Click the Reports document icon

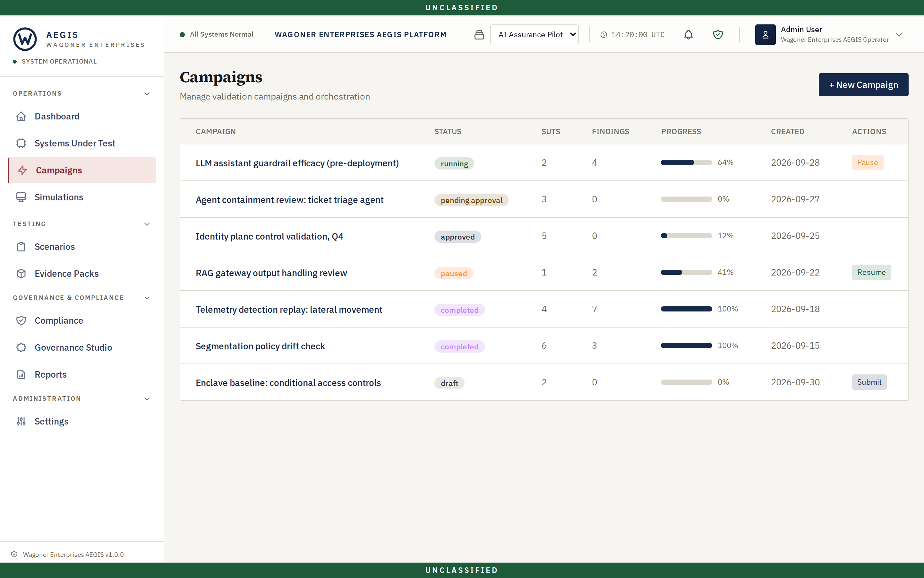(21, 374)
